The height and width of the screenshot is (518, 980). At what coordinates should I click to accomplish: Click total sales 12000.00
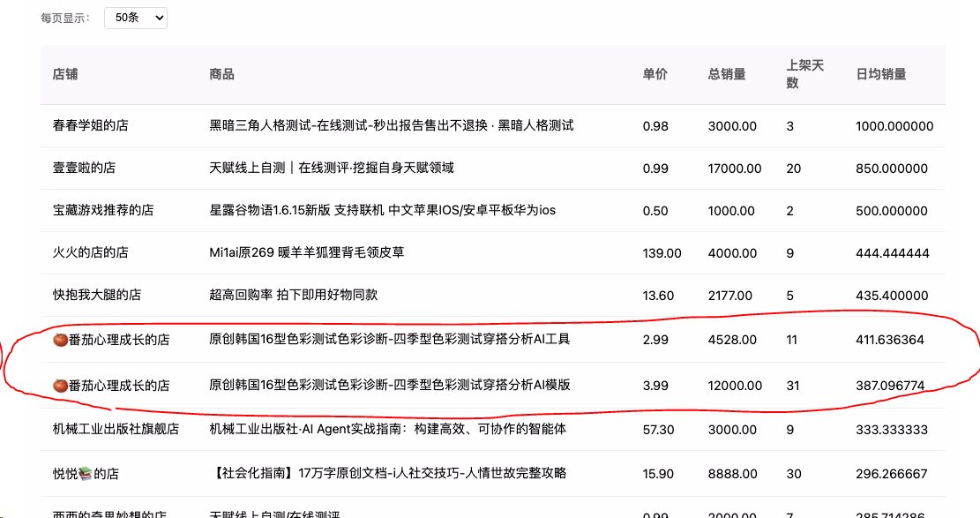tap(735, 386)
